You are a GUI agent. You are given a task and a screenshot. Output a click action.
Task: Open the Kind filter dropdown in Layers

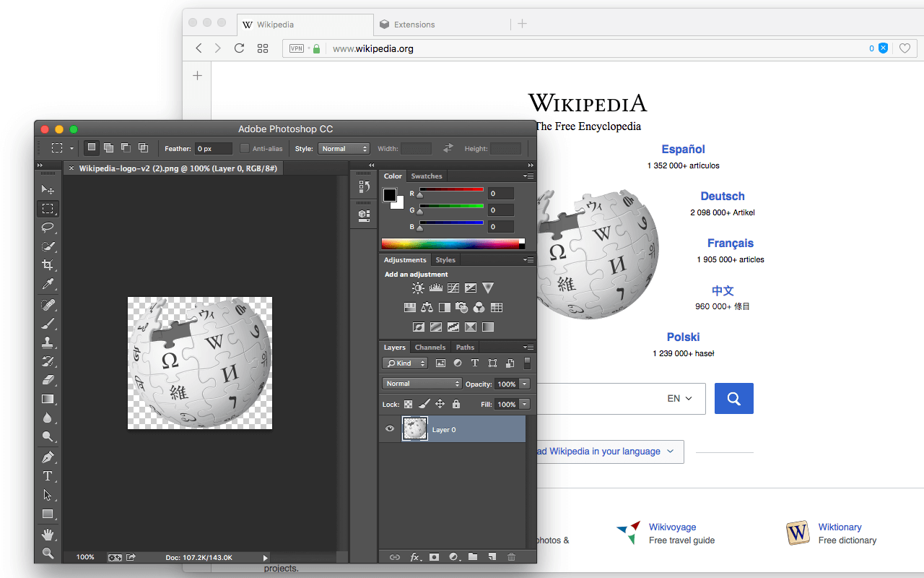[405, 363]
